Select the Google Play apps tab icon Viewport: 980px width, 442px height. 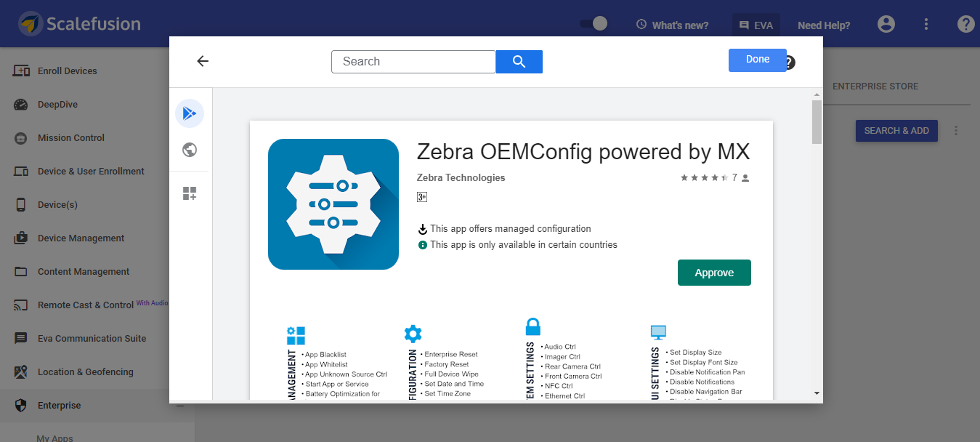tap(190, 113)
